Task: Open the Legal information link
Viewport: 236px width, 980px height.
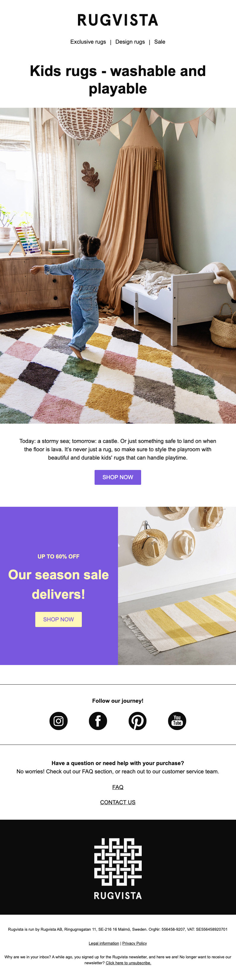Action: click(104, 943)
